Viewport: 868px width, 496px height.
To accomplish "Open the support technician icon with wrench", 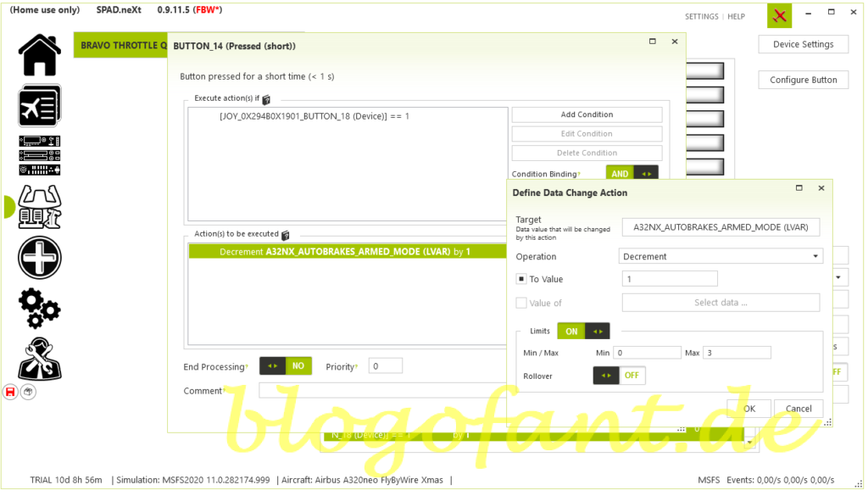I will [39, 358].
